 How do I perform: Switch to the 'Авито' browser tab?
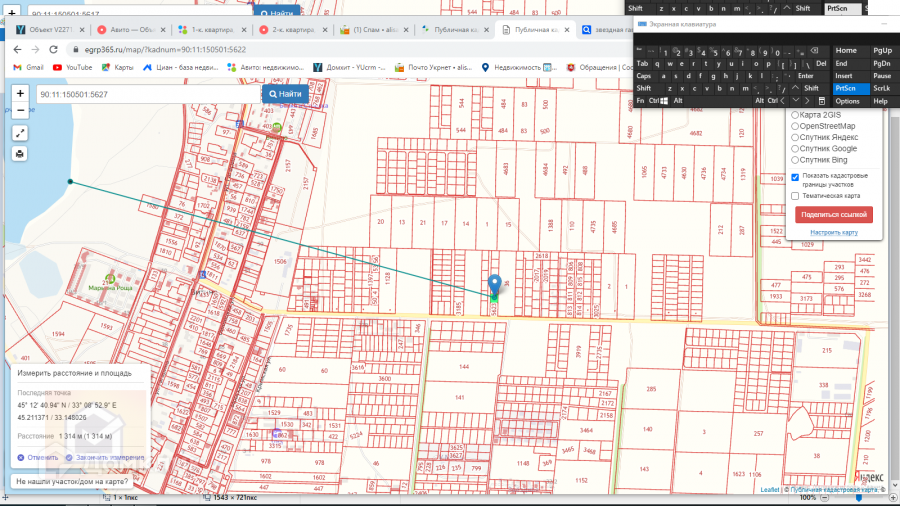pos(128,30)
